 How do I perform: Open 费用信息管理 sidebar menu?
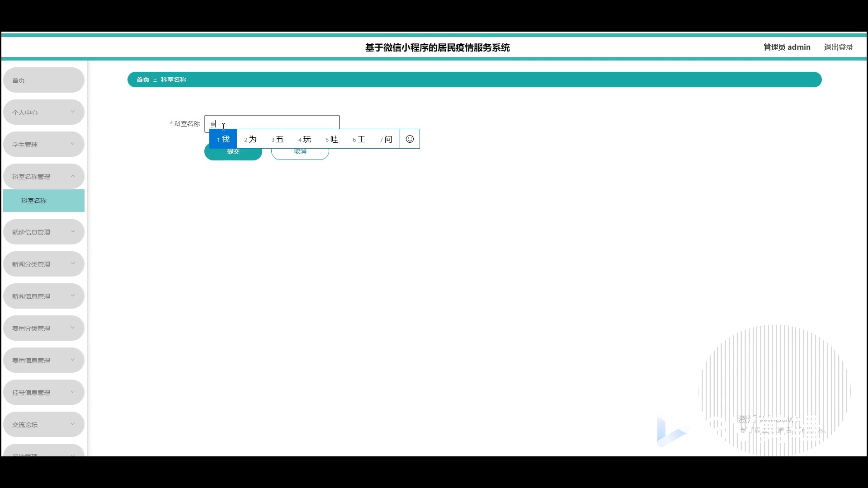[44, 360]
